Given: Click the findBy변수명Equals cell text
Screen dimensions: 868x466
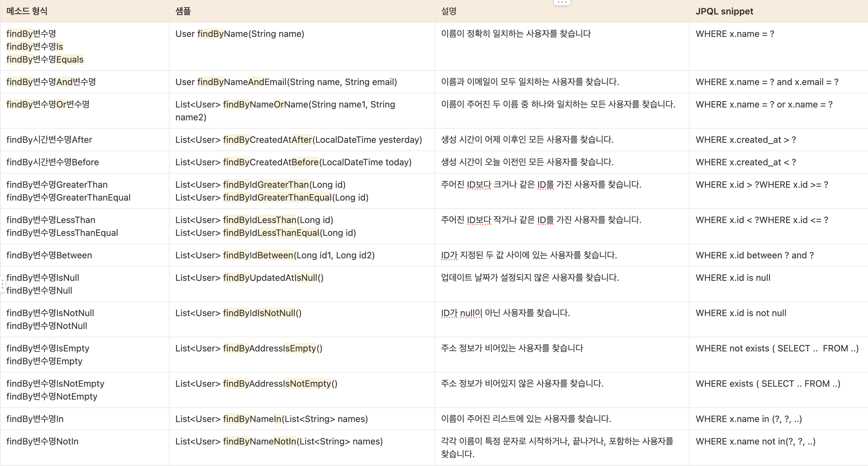Looking at the screenshot, I should 45,60.
